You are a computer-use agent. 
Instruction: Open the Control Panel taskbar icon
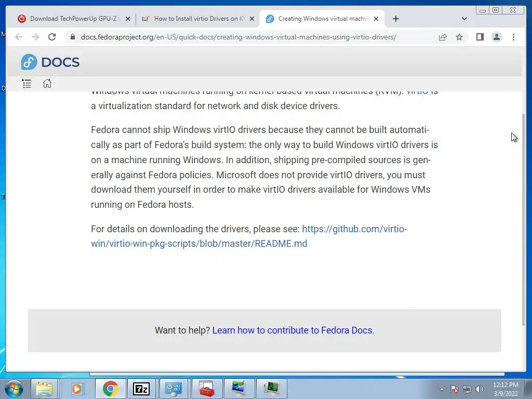174,389
